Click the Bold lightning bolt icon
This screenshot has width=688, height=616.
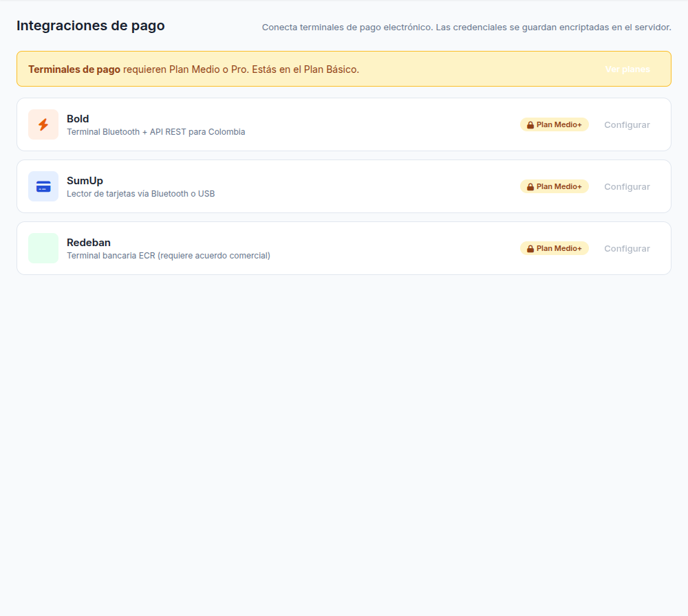click(43, 124)
